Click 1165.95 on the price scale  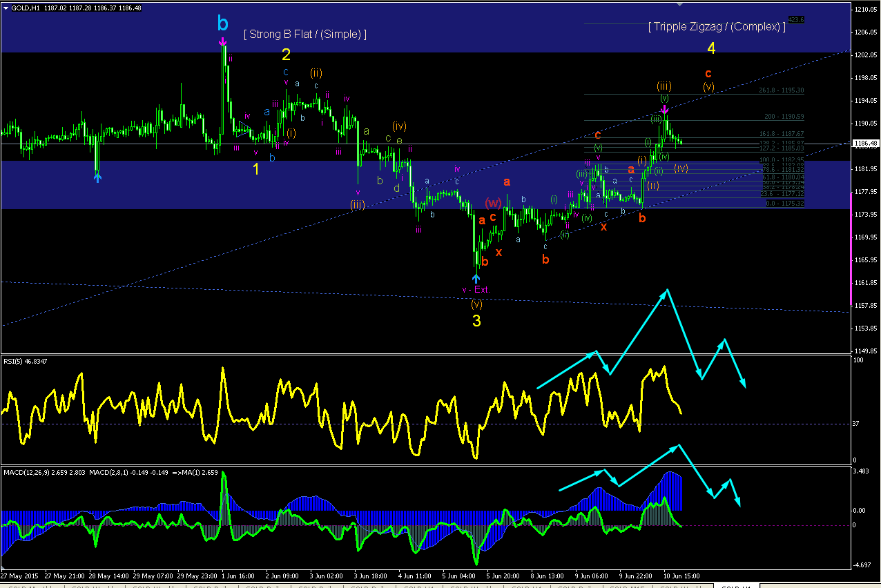pos(867,260)
